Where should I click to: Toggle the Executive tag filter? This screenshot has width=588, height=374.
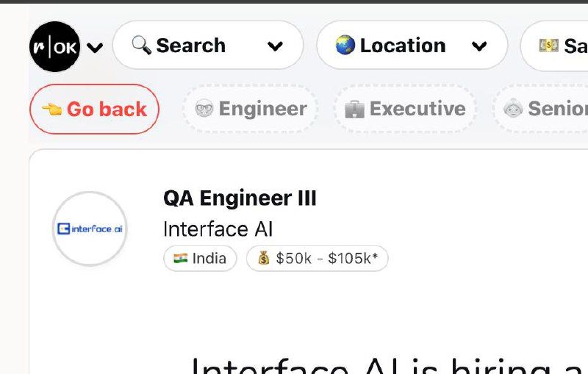(x=405, y=109)
